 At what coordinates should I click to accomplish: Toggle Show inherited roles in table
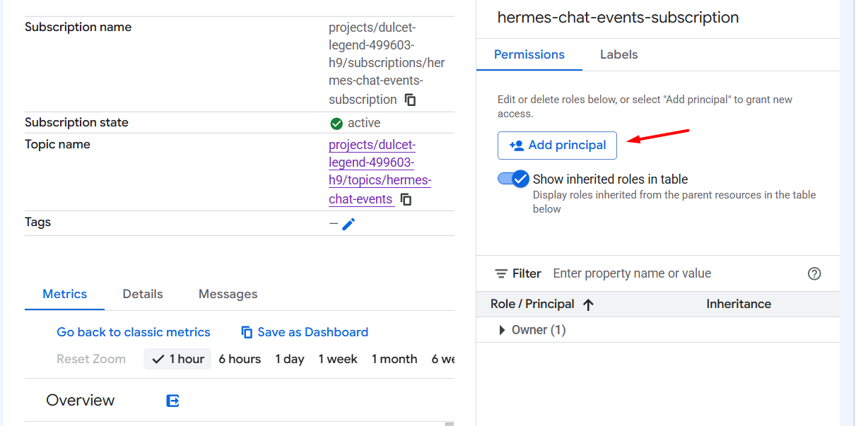(513, 179)
